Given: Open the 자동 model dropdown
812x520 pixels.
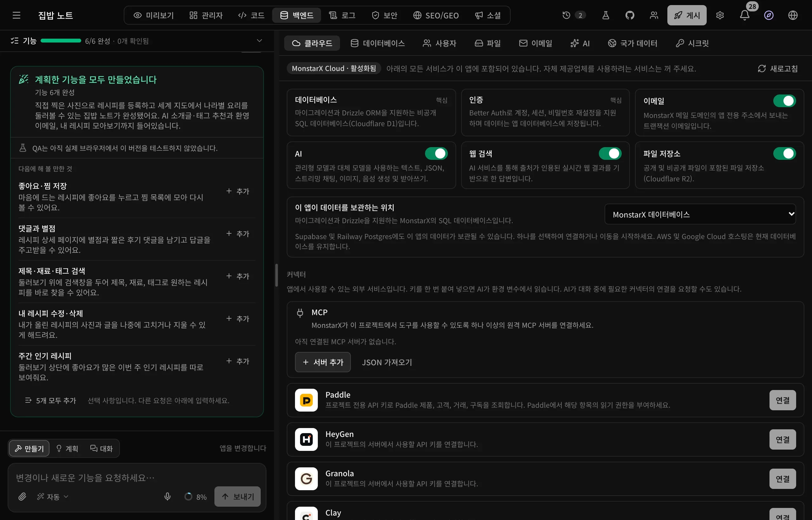Looking at the screenshot, I should click(x=53, y=496).
